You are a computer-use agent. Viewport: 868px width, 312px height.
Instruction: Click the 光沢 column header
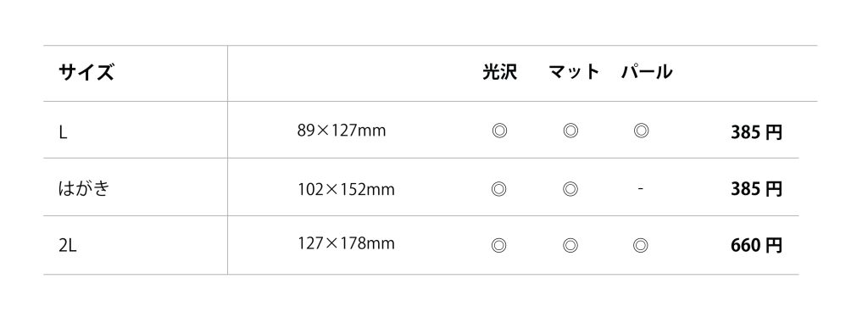(500, 72)
